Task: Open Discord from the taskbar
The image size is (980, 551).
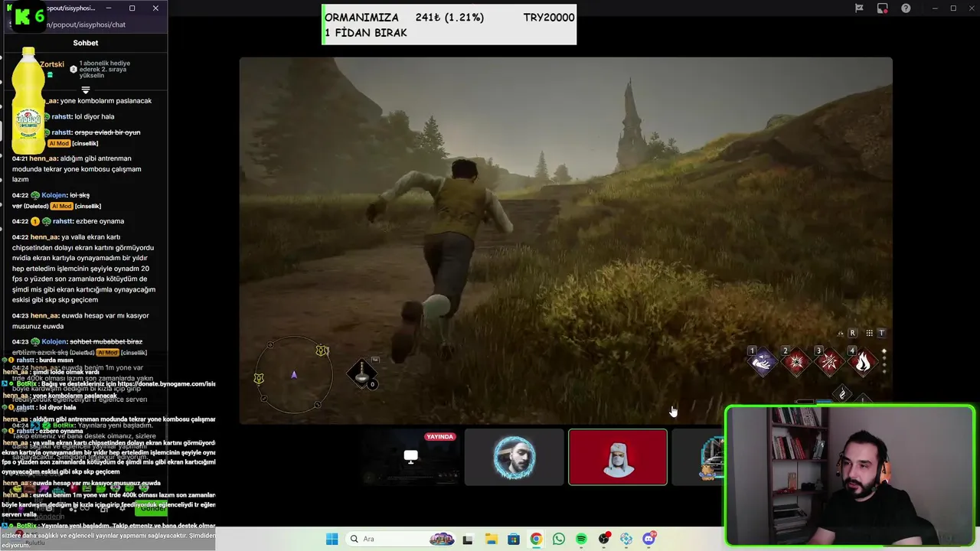Action: pyautogui.click(x=649, y=539)
